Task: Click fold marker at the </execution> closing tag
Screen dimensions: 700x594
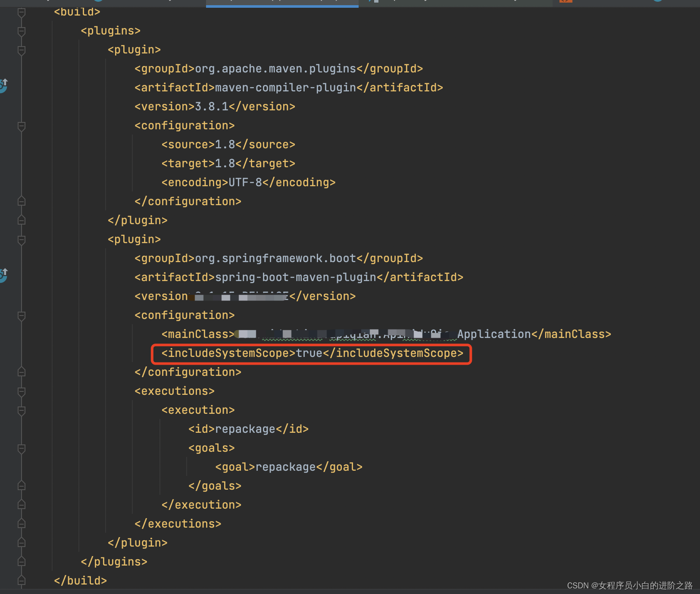Action: [x=22, y=505]
